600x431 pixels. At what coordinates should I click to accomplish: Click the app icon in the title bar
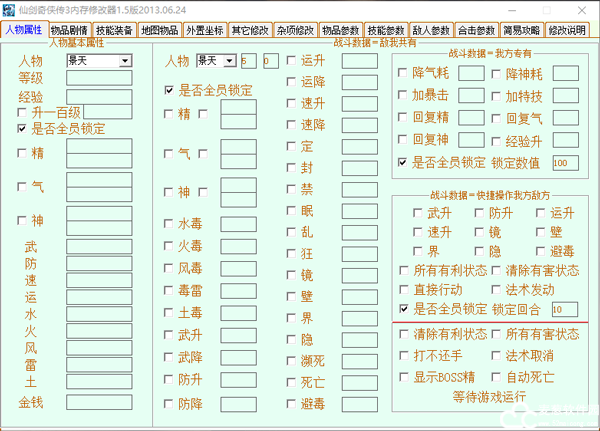point(10,9)
